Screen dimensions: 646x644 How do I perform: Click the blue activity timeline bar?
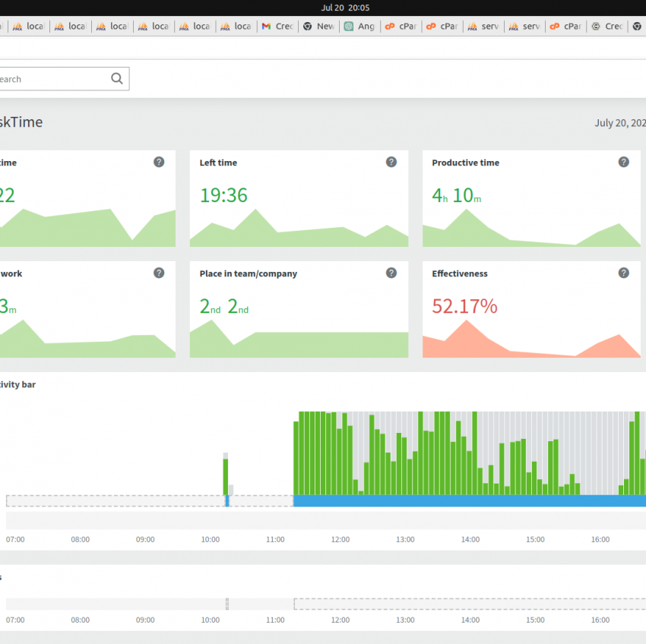[x=469, y=500]
